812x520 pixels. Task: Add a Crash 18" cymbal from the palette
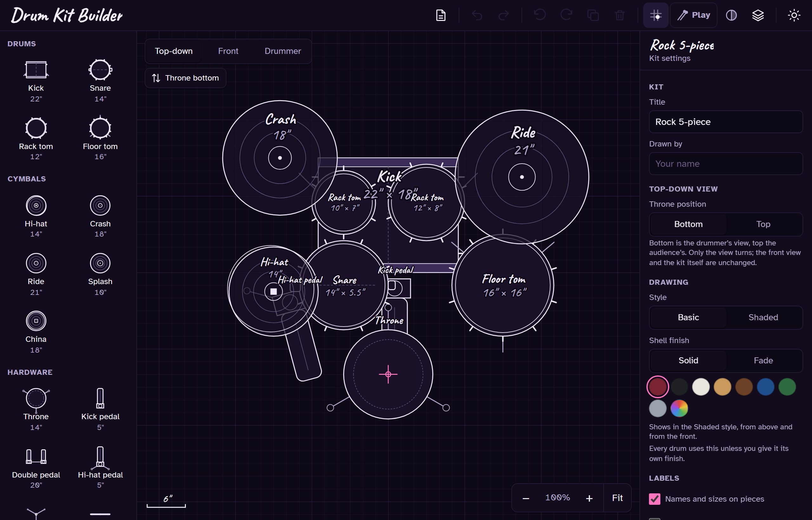click(x=100, y=217)
